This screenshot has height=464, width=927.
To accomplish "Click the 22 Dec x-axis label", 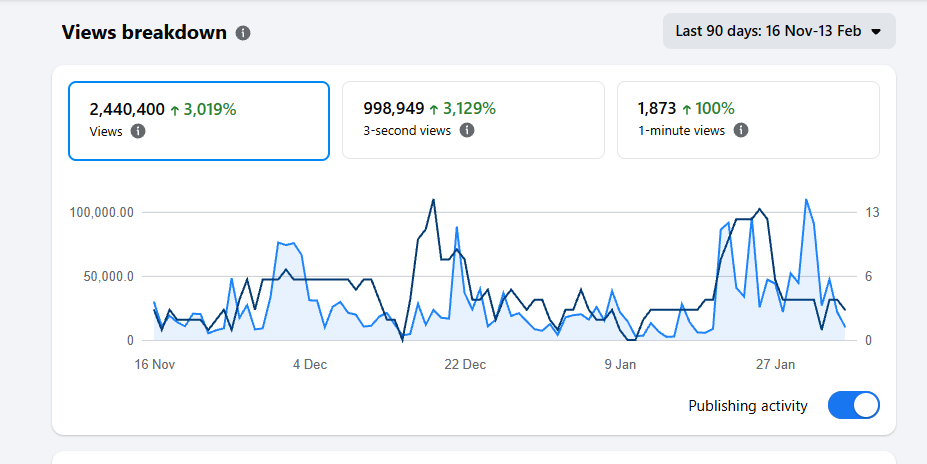I will click(465, 365).
